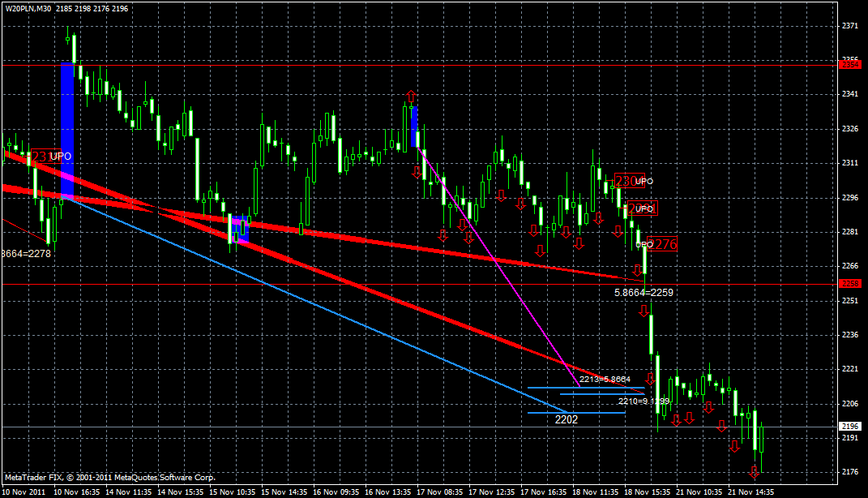Select the small blue rectangle near 15 Nov 10:35
The height and width of the screenshot is (498, 868).
[240, 230]
